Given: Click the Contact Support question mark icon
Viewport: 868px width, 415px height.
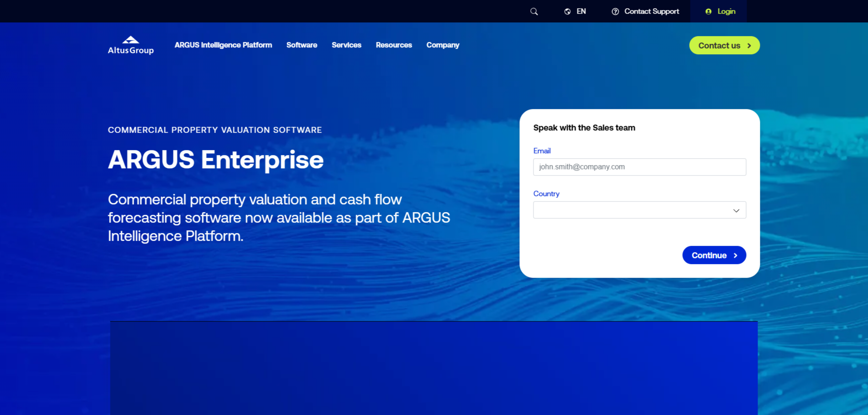Looking at the screenshot, I should pyautogui.click(x=615, y=11).
